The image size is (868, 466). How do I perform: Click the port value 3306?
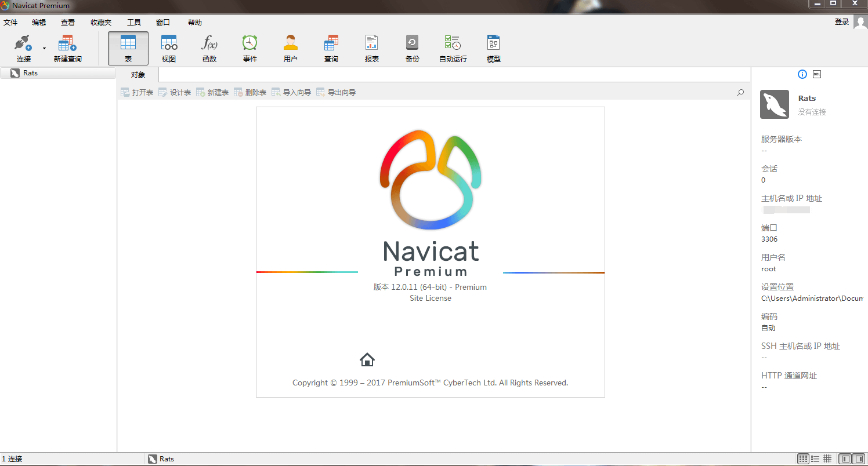769,239
